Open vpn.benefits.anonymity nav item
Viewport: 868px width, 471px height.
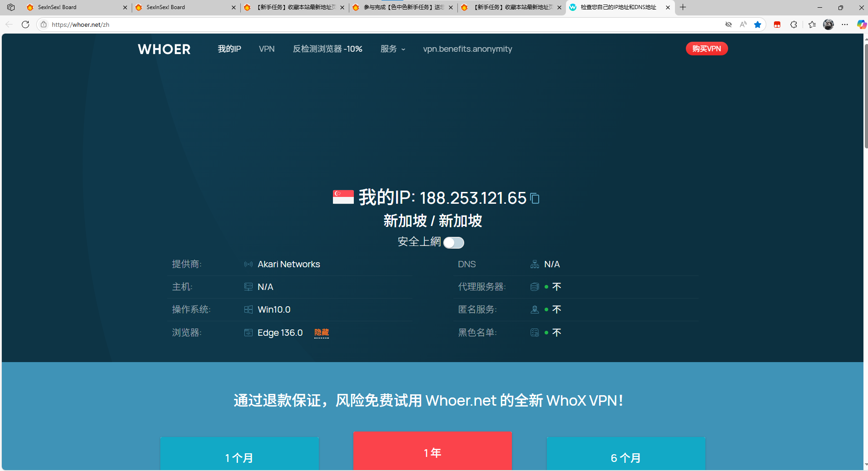(x=467, y=49)
